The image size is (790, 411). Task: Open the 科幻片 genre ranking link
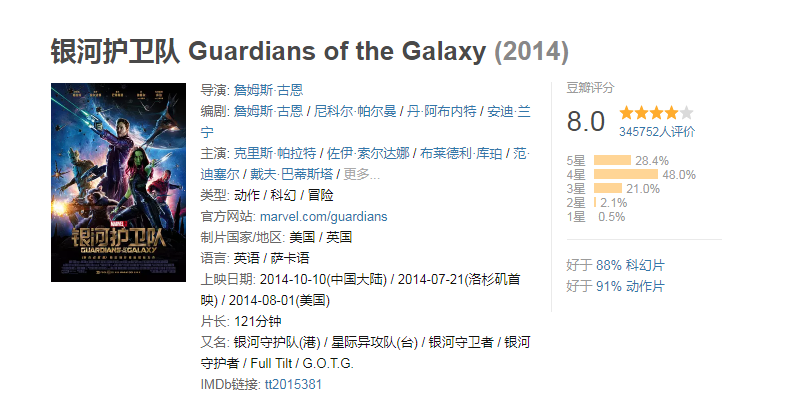pyautogui.click(x=645, y=265)
